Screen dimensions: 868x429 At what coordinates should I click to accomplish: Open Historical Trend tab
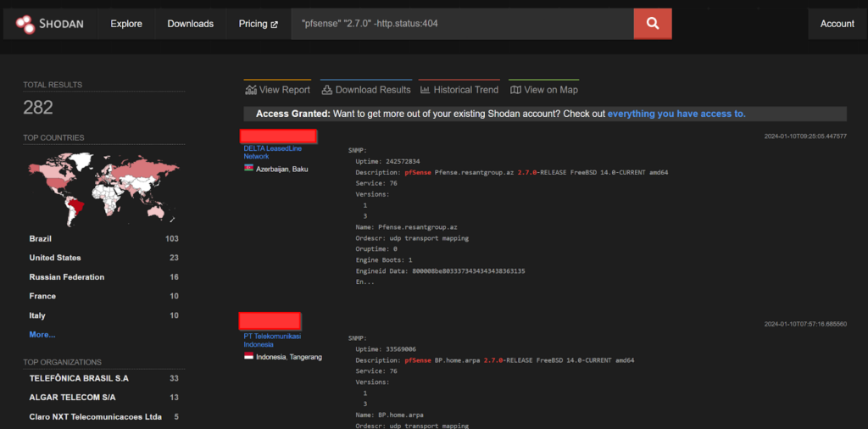coord(459,90)
